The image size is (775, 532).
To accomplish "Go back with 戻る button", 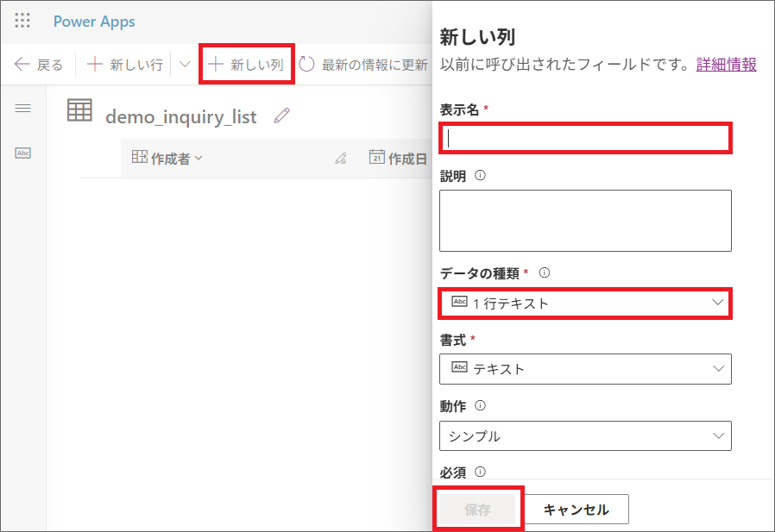I will tap(39, 64).
